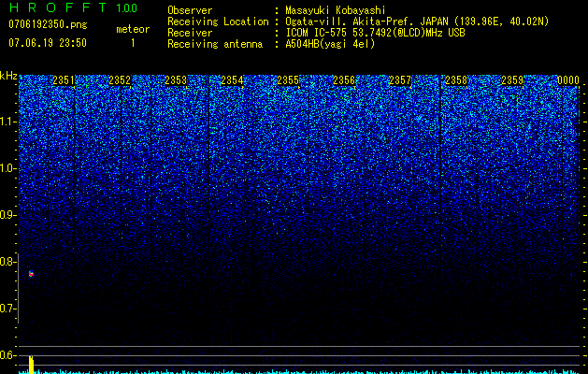Viewport: 588px width, 374px height.
Task: Click the 2351 time marker
Action: pos(64,80)
